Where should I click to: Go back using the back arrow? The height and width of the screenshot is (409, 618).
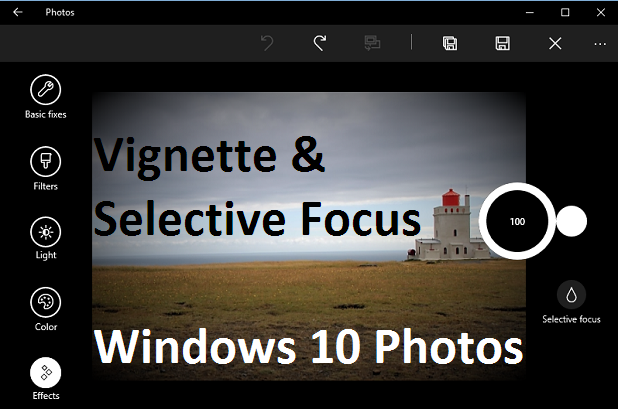click(x=17, y=13)
